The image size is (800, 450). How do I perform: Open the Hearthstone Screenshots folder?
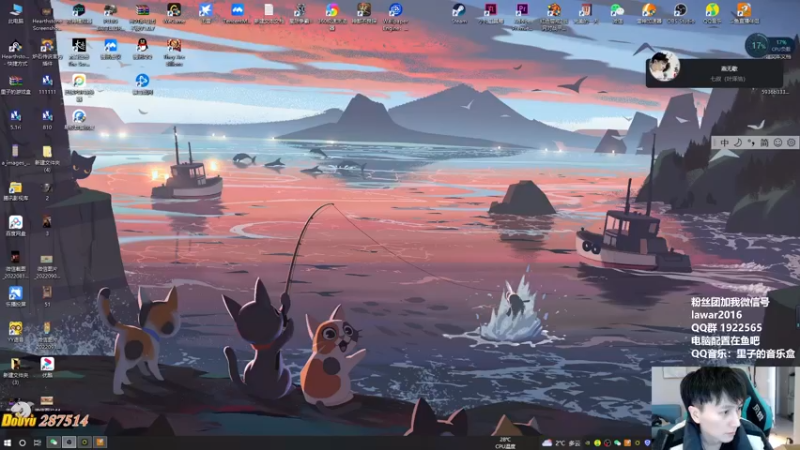click(47, 15)
